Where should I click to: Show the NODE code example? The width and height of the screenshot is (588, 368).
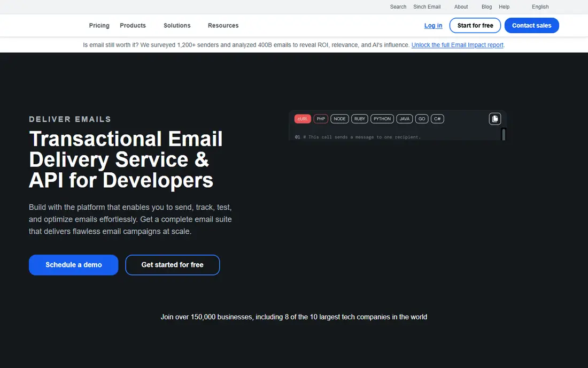[339, 119]
